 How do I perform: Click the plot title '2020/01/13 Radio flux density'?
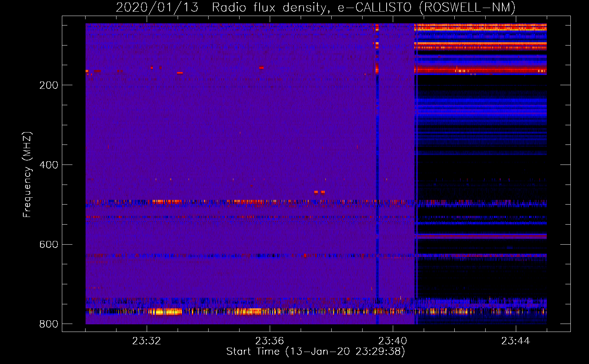pos(316,7)
